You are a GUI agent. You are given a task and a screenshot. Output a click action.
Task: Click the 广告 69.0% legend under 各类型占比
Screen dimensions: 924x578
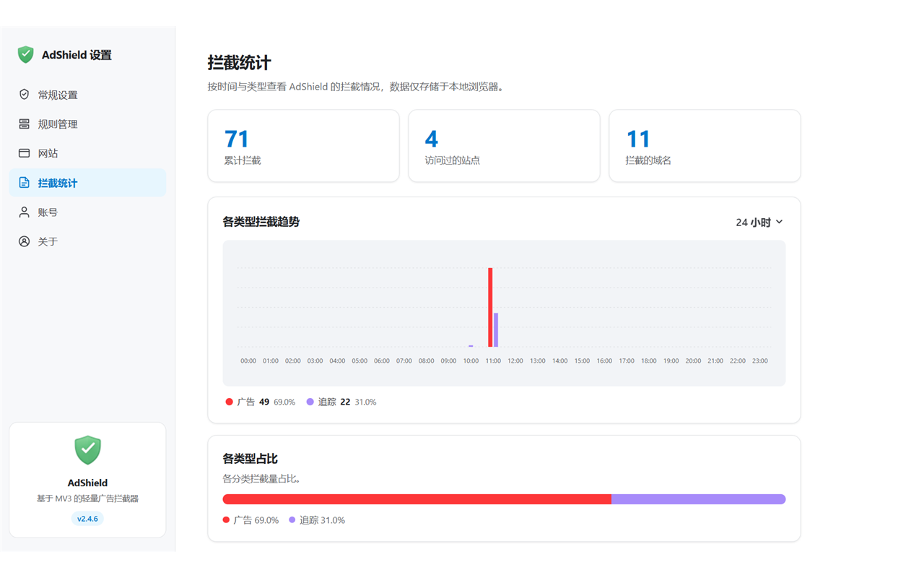(251, 520)
